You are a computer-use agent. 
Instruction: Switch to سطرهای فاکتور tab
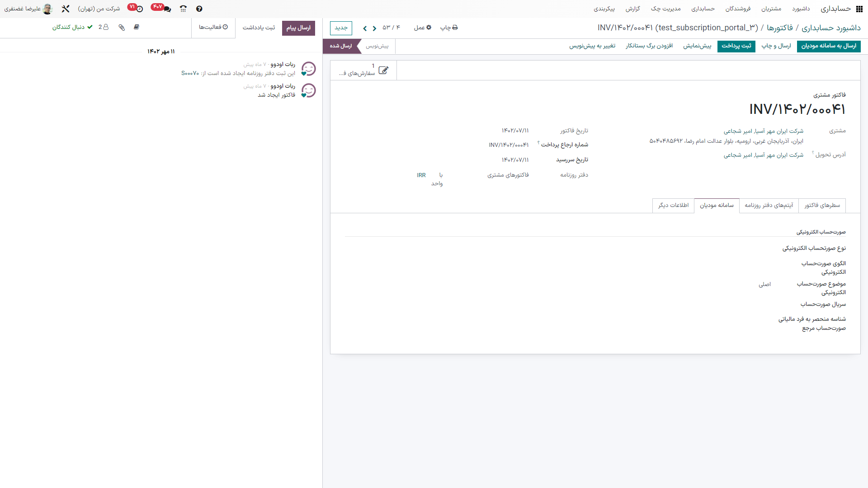(822, 205)
